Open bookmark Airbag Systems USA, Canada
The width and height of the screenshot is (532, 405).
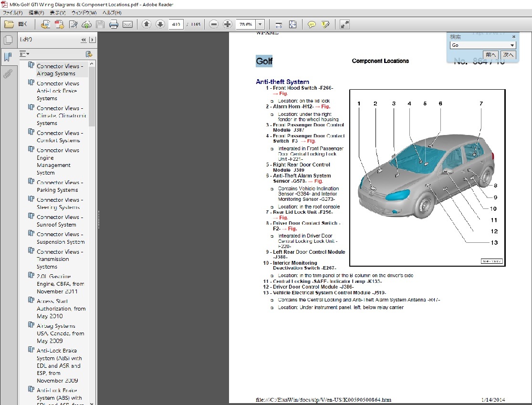[61, 333]
